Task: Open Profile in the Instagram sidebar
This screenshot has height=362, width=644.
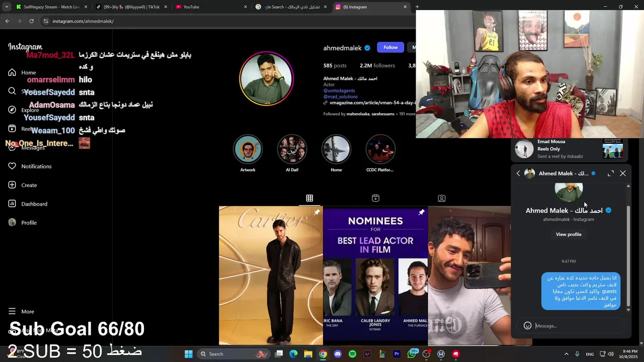Action: [x=23, y=223]
